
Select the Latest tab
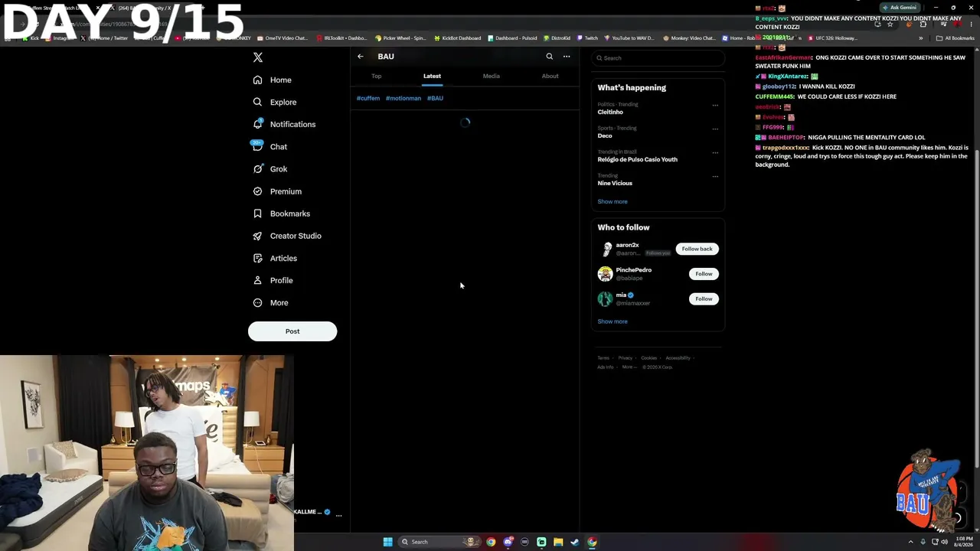[432, 76]
